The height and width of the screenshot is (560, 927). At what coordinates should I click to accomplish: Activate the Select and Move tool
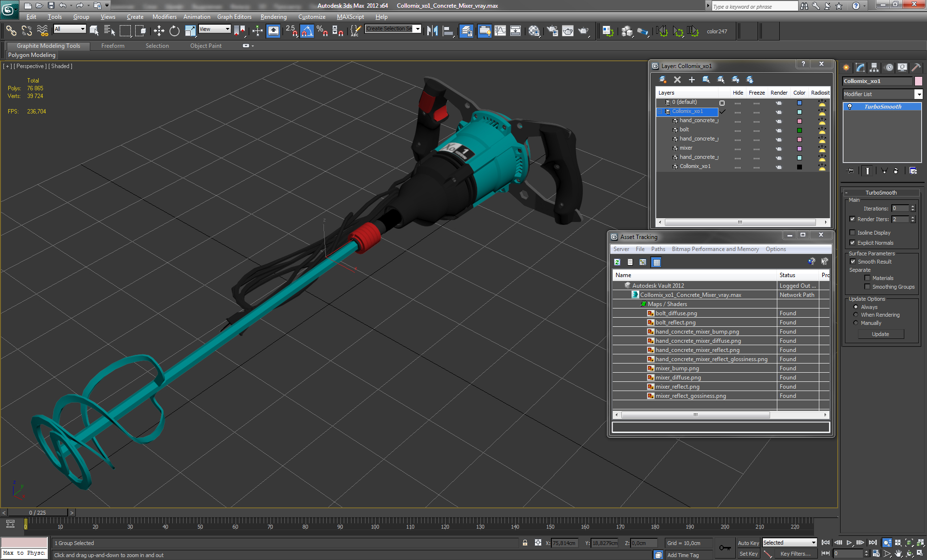(x=159, y=31)
